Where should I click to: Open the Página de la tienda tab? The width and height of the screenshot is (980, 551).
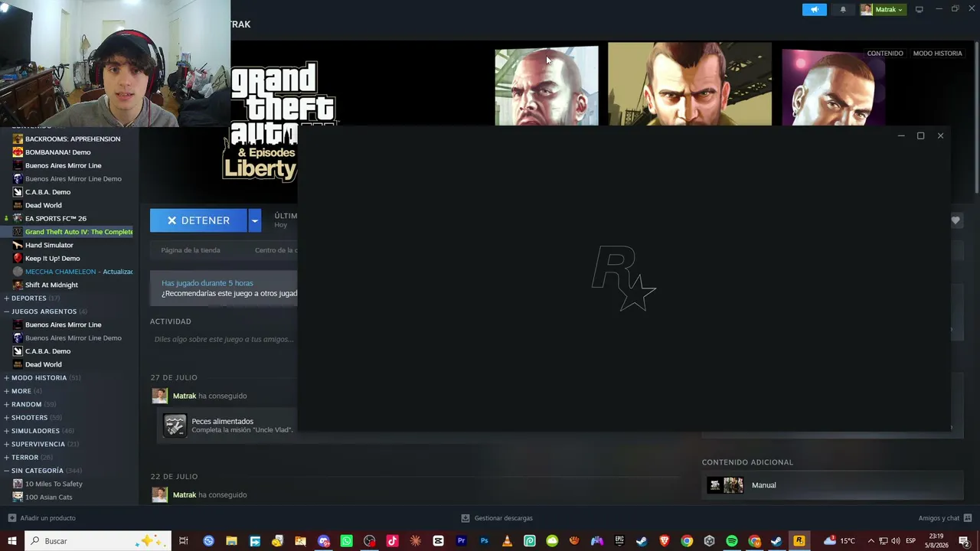[191, 250]
